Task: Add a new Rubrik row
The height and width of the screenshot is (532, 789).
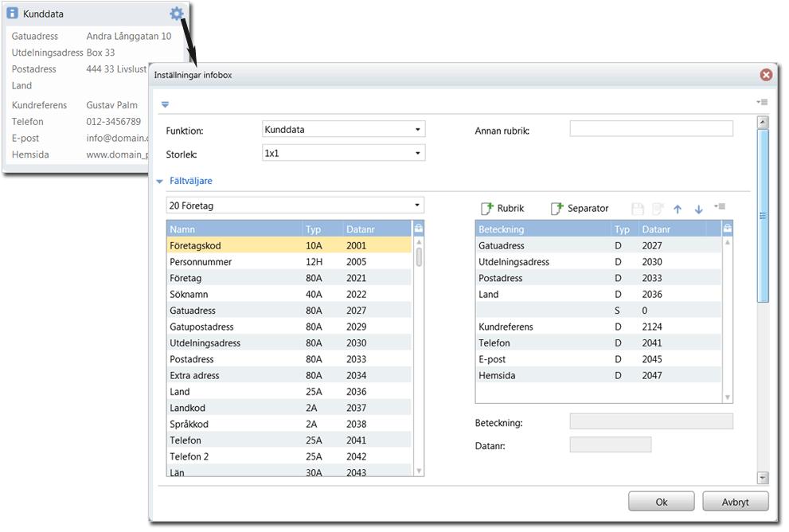Action: pyautogui.click(x=502, y=209)
